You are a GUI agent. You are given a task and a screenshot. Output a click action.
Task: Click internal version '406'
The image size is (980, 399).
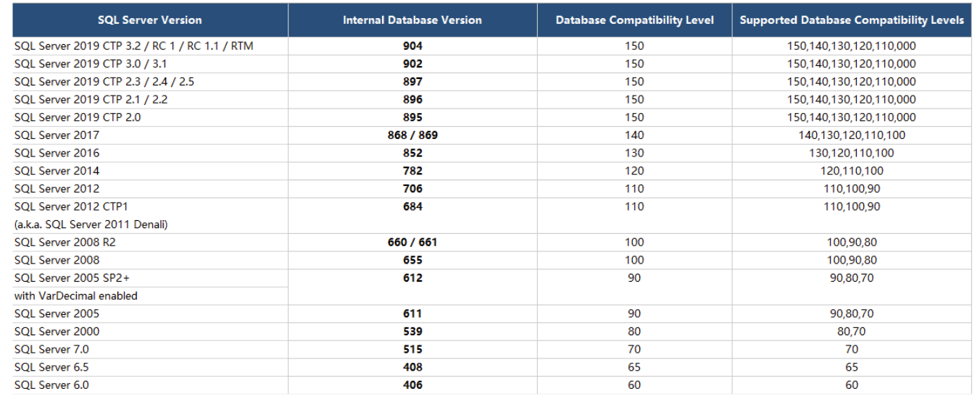412,385
